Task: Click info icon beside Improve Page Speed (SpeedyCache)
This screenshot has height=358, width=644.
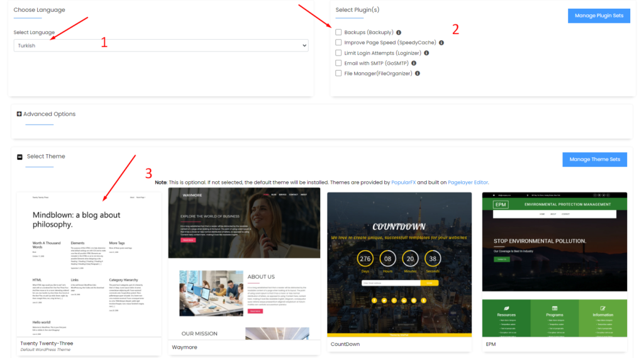Action: pyautogui.click(x=441, y=43)
